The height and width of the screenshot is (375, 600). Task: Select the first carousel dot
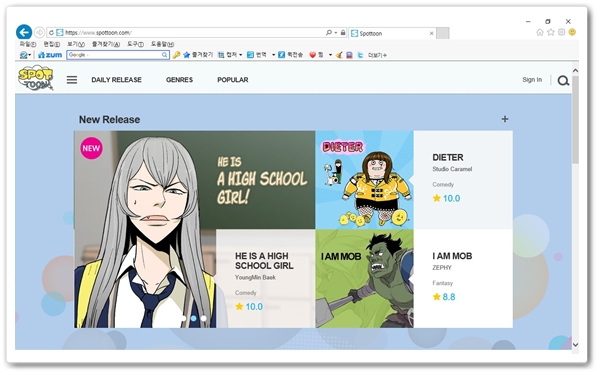(184, 318)
